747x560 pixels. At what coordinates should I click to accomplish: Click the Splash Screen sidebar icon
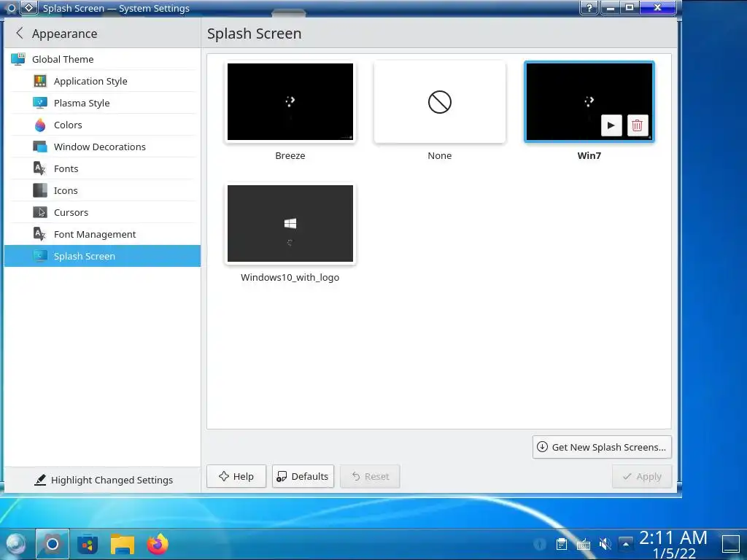coord(40,256)
